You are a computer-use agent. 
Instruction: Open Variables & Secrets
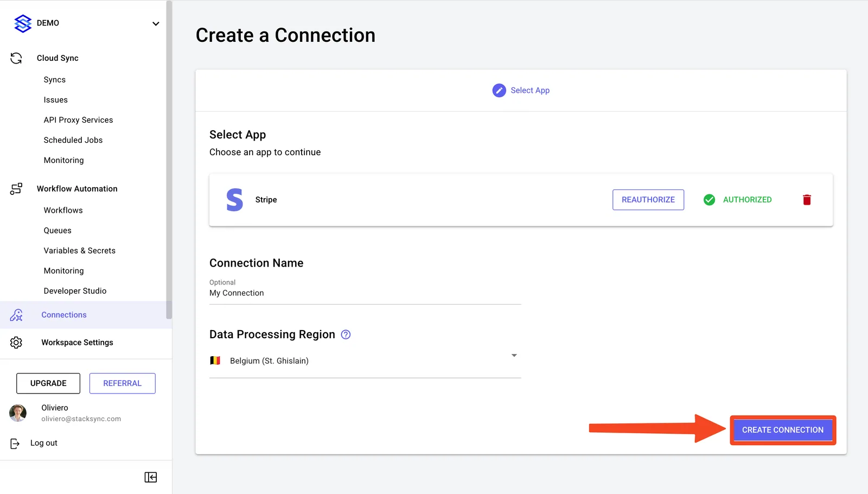coord(80,251)
